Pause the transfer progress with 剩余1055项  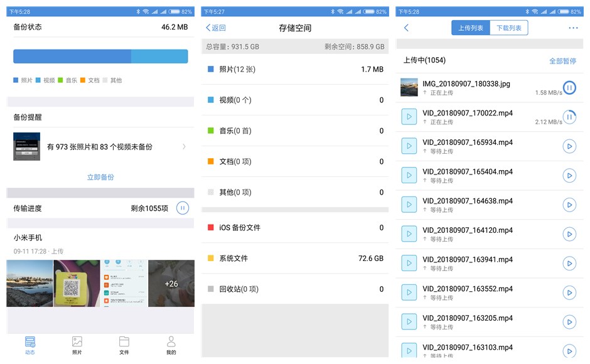point(182,208)
